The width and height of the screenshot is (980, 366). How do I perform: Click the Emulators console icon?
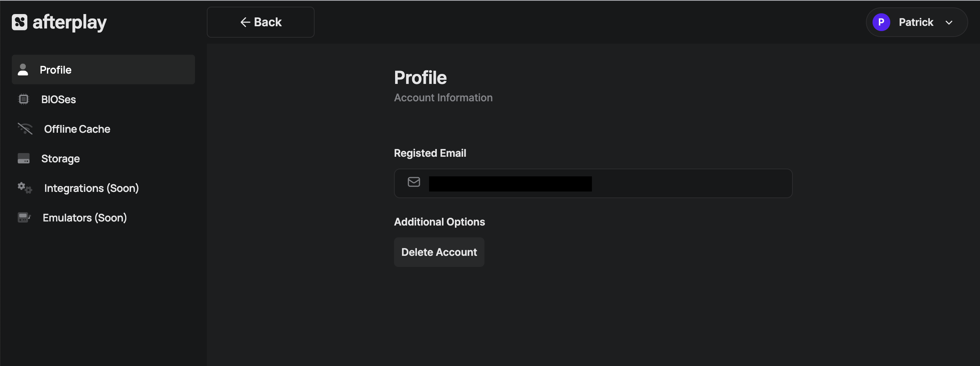point(24,217)
